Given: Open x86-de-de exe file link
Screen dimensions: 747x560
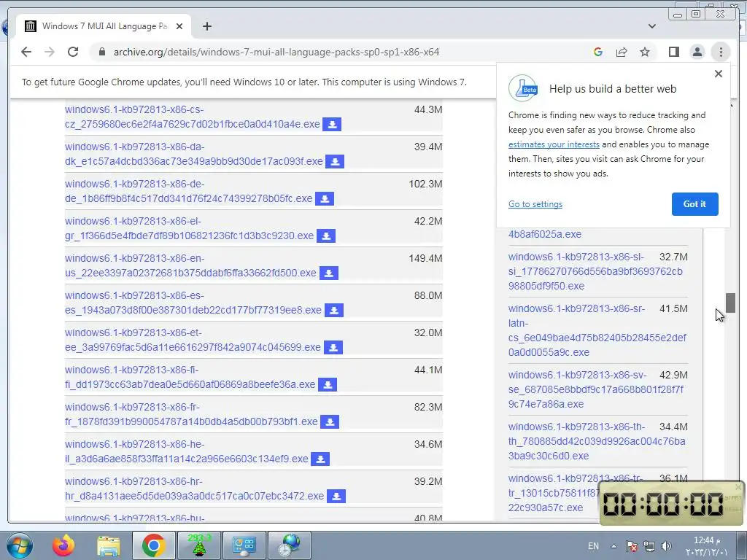Looking at the screenshot, I should [x=189, y=191].
